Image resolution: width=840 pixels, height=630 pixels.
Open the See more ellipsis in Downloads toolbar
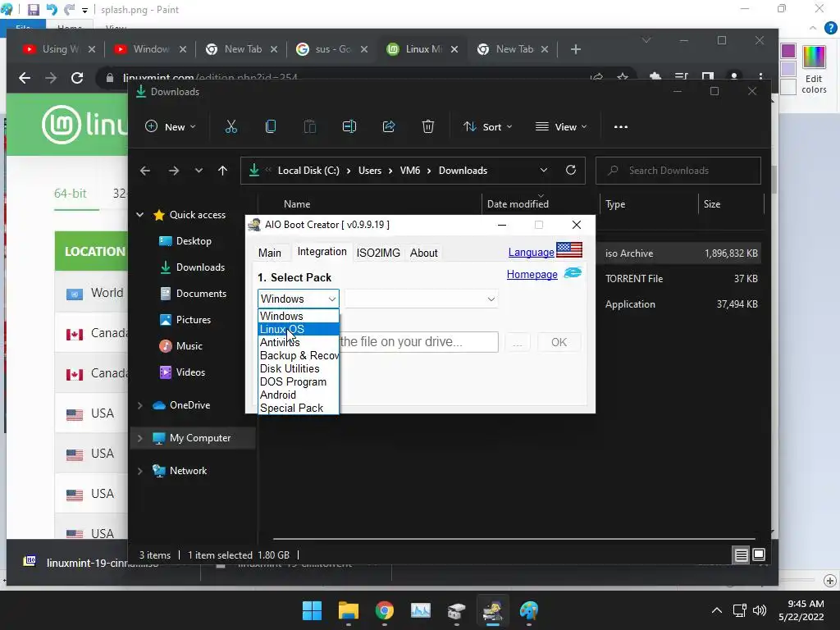click(620, 127)
